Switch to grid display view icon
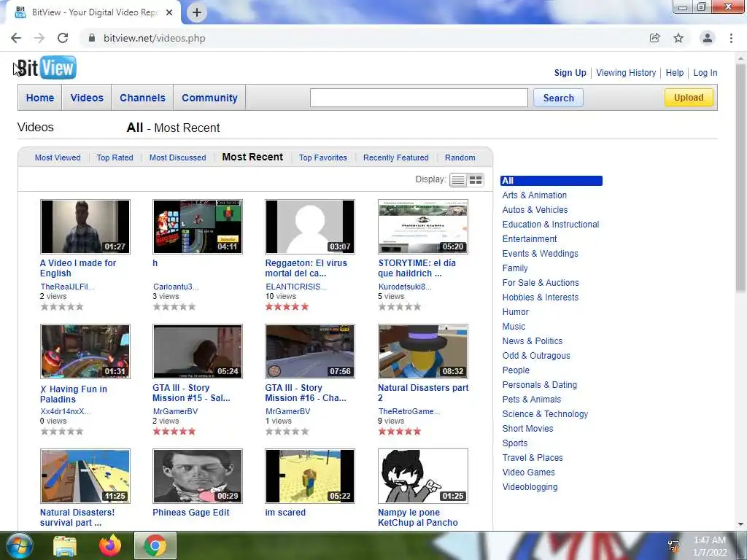This screenshot has width=747, height=560. pyautogui.click(x=476, y=180)
